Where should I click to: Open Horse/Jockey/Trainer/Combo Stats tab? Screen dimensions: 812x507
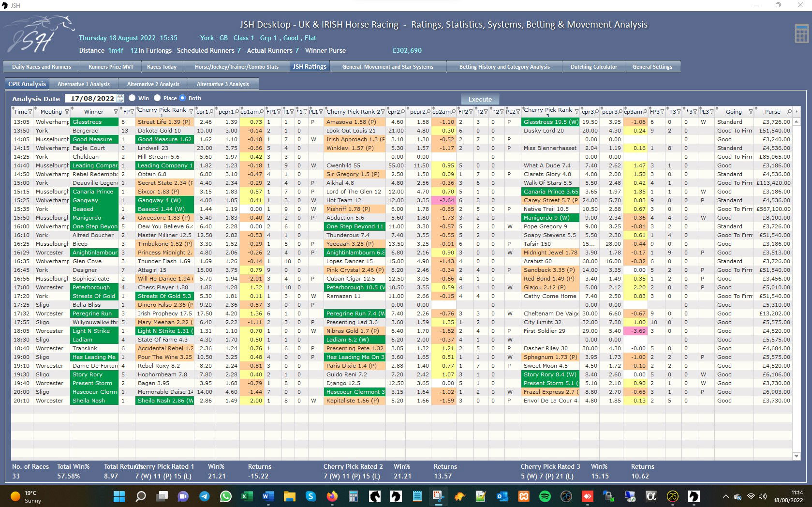pyautogui.click(x=236, y=67)
